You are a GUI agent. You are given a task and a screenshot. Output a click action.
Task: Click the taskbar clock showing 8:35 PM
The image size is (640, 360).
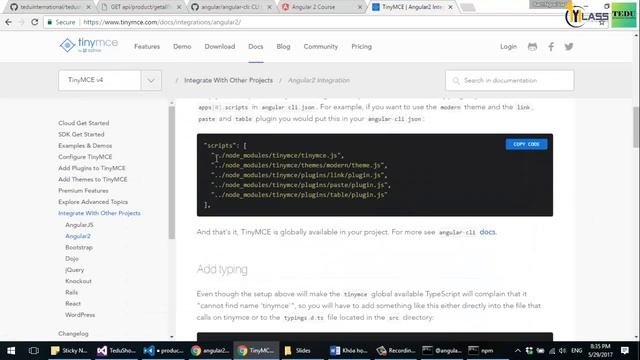point(600,351)
